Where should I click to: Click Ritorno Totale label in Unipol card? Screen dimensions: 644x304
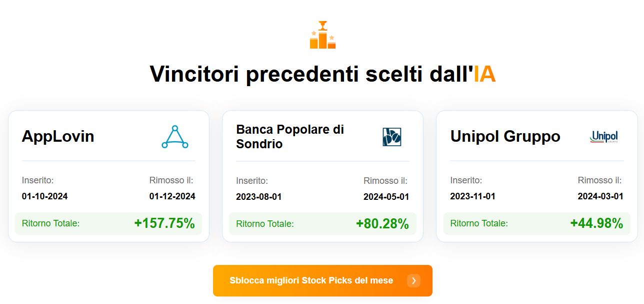pyautogui.click(x=479, y=223)
